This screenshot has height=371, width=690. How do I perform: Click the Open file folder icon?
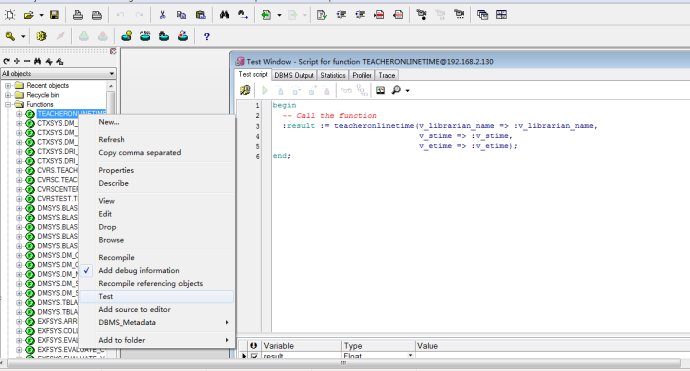[x=29, y=15]
